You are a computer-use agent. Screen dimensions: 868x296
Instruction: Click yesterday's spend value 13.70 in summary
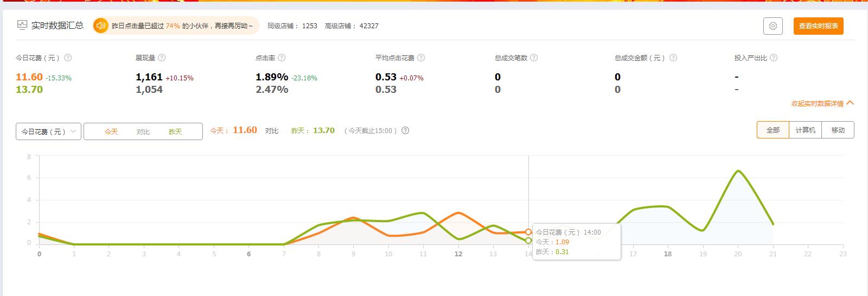click(29, 90)
